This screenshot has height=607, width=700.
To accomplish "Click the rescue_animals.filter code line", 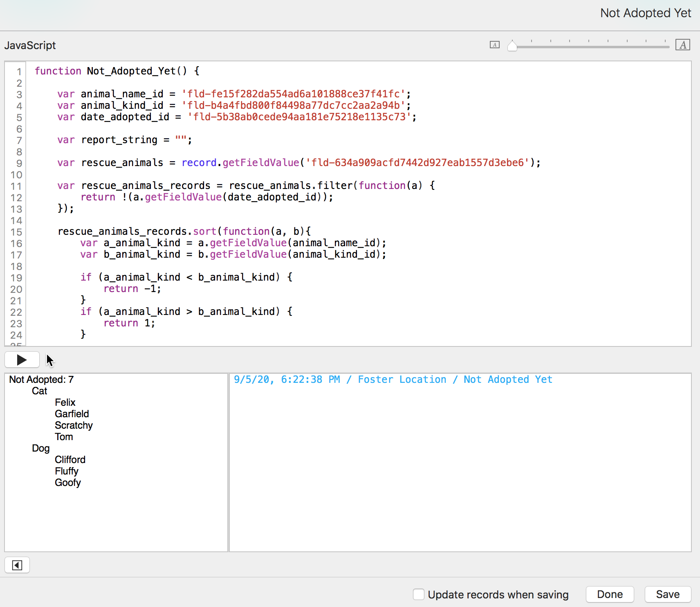I will tap(246, 186).
